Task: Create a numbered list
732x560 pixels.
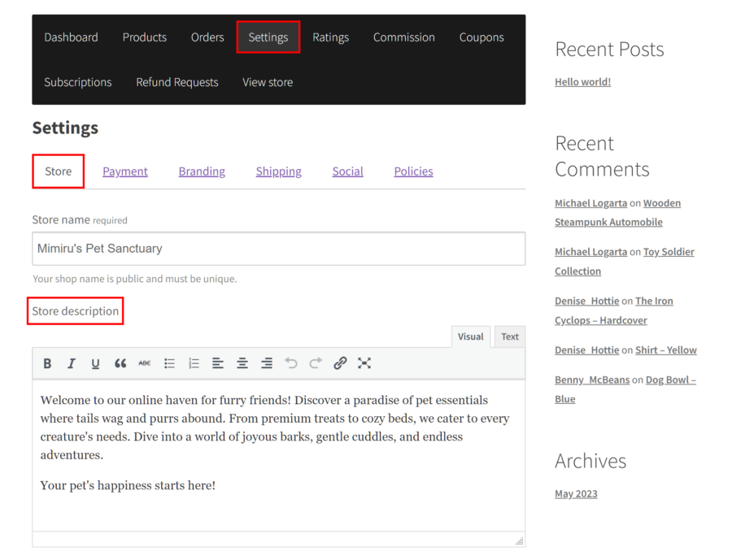Action: [194, 363]
